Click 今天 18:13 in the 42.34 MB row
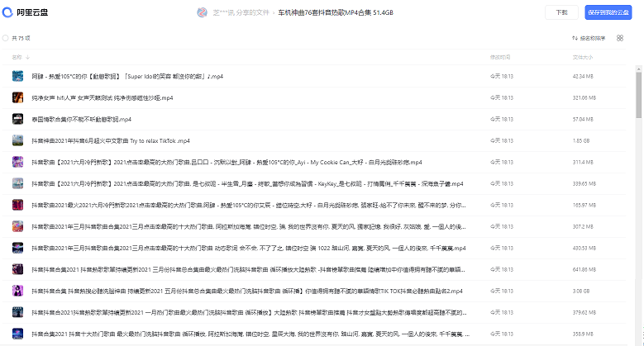The image size is (644, 346). [x=502, y=76]
